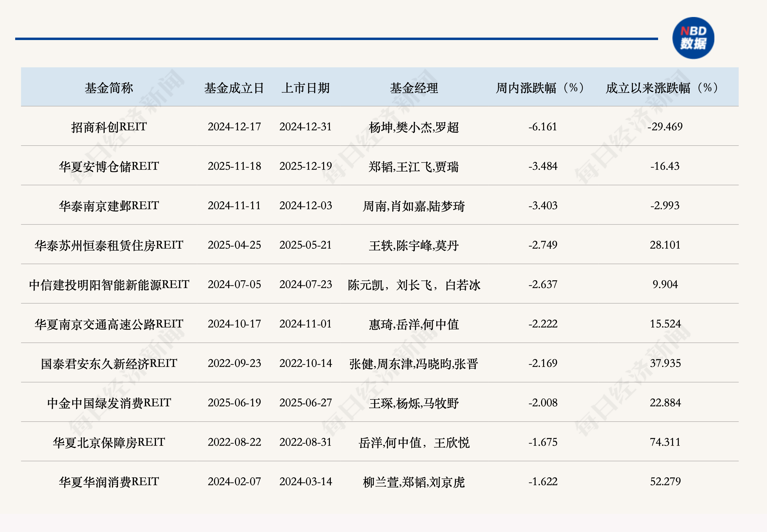
Task: Click listing date 2024-12-31
Action: pyautogui.click(x=306, y=127)
